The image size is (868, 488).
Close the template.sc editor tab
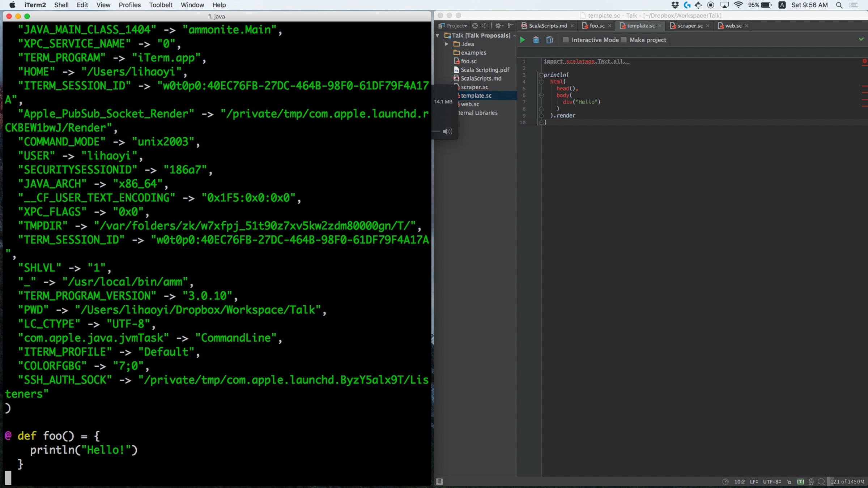(660, 26)
